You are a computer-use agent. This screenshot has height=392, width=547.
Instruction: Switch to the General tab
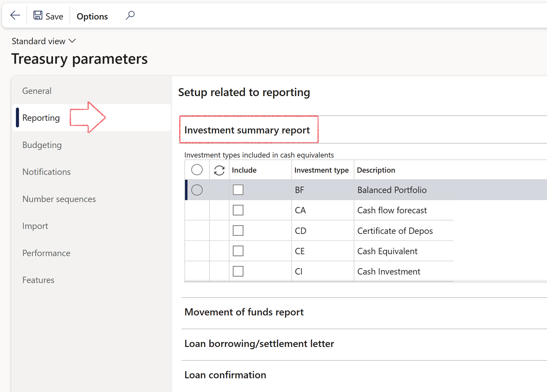tap(37, 91)
